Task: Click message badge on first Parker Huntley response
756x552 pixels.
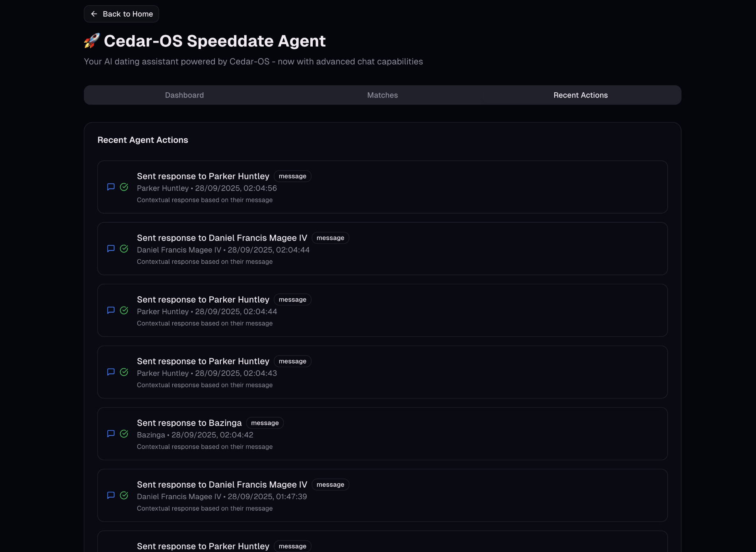Action: tap(292, 176)
